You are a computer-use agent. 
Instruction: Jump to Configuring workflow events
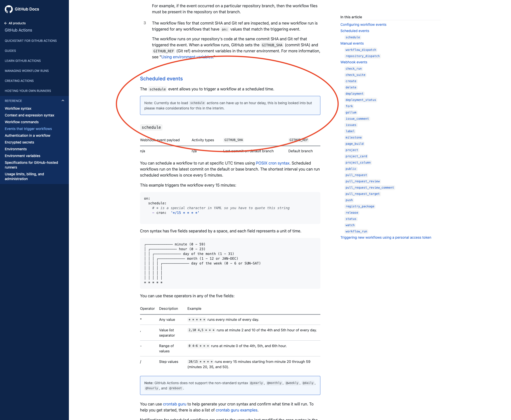(x=363, y=25)
